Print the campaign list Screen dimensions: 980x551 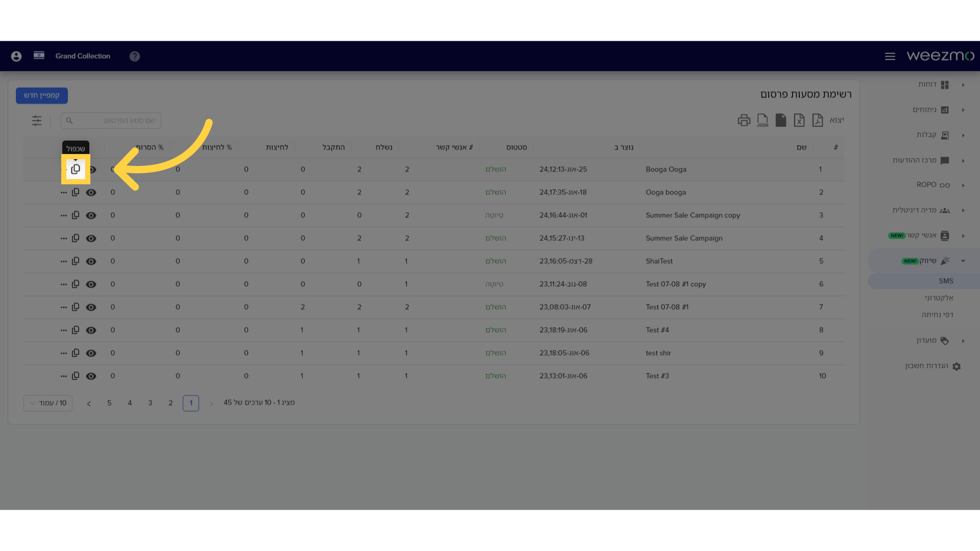pyautogui.click(x=744, y=120)
